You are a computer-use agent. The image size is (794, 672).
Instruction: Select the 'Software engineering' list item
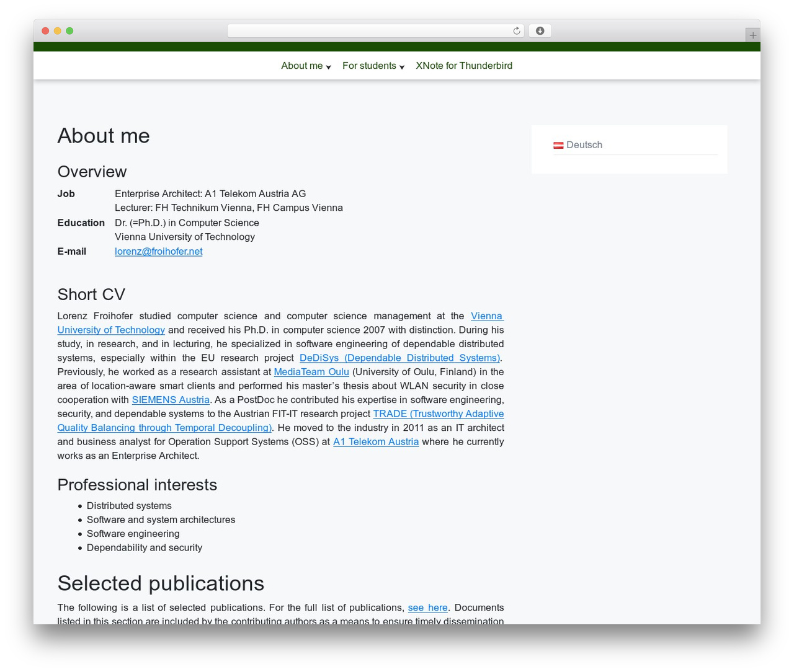[133, 534]
